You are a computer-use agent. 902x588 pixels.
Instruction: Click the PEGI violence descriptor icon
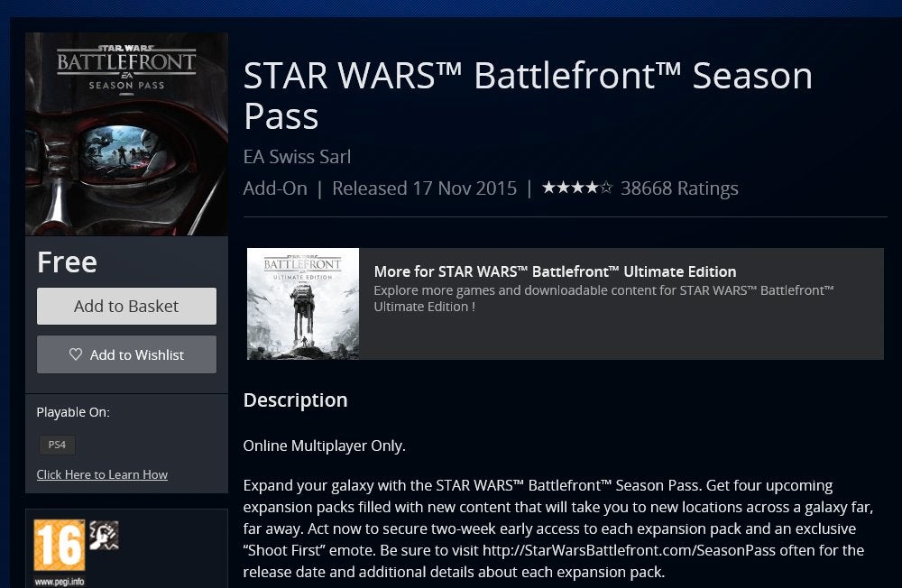[x=104, y=535]
